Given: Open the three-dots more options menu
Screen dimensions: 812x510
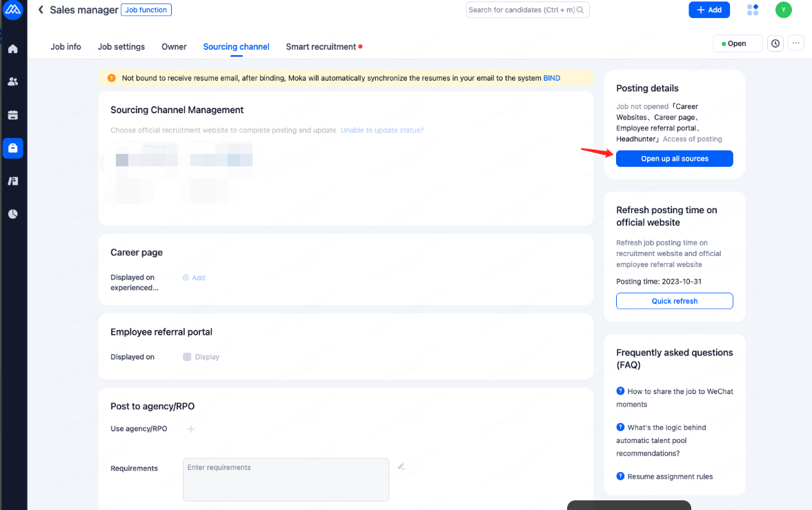Looking at the screenshot, I should pyautogui.click(x=796, y=43).
